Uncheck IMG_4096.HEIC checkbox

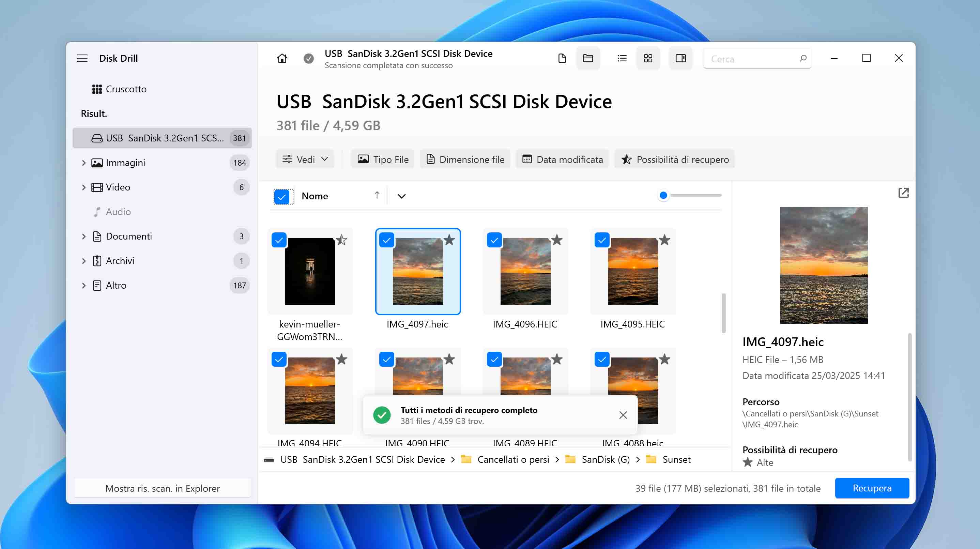tap(494, 240)
